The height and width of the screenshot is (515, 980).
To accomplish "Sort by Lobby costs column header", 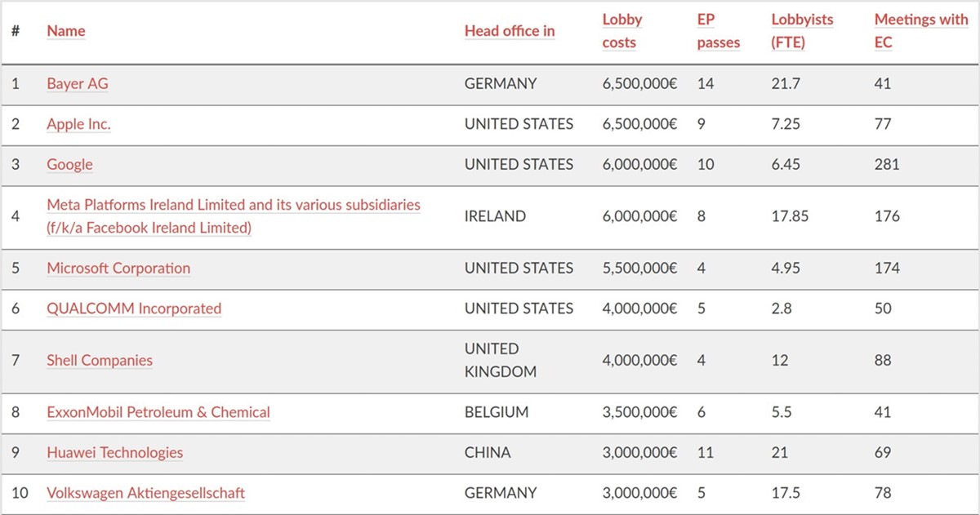I will pyautogui.click(x=622, y=31).
